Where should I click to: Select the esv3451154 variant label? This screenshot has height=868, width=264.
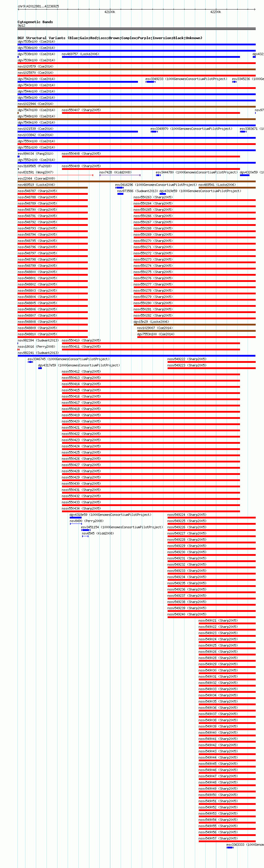122,527
